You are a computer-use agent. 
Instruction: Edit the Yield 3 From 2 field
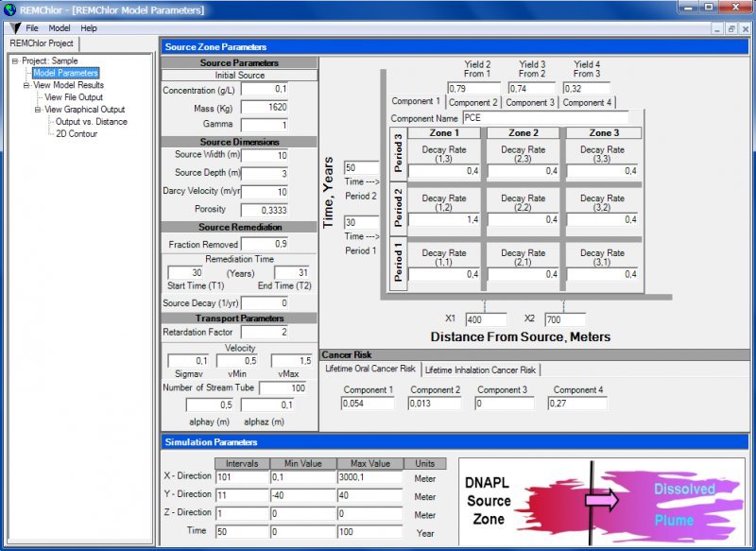point(532,88)
